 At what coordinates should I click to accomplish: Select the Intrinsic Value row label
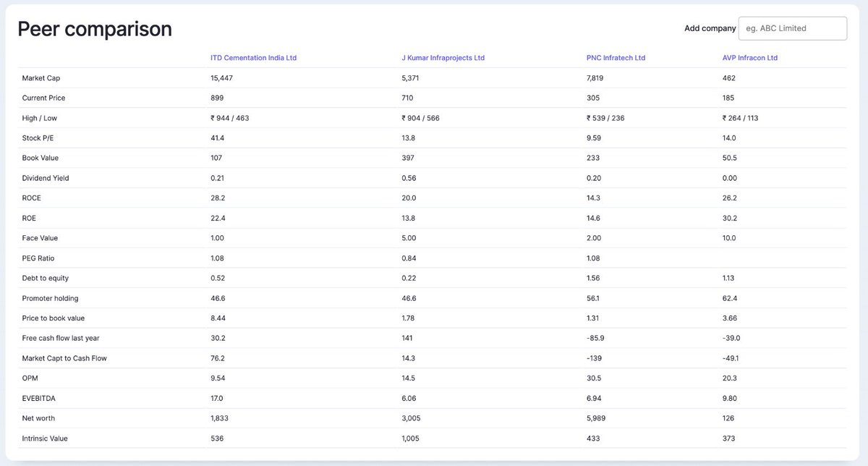coord(45,439)
